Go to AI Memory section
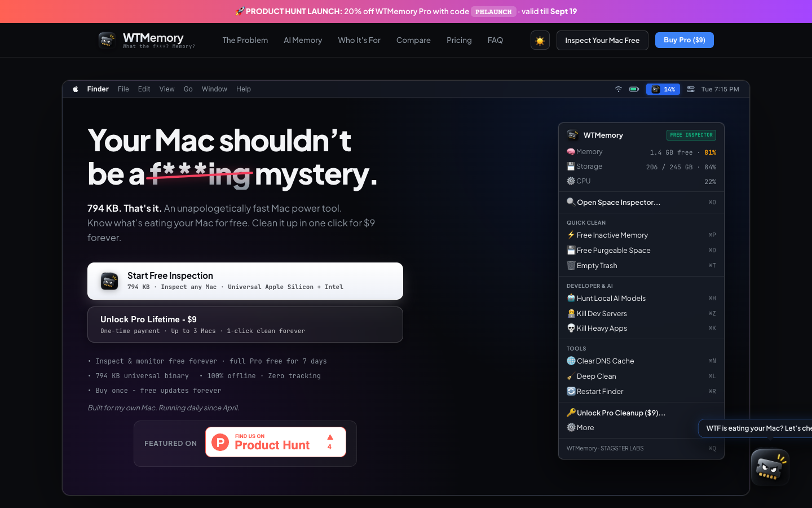 click(x=303, y=40)
